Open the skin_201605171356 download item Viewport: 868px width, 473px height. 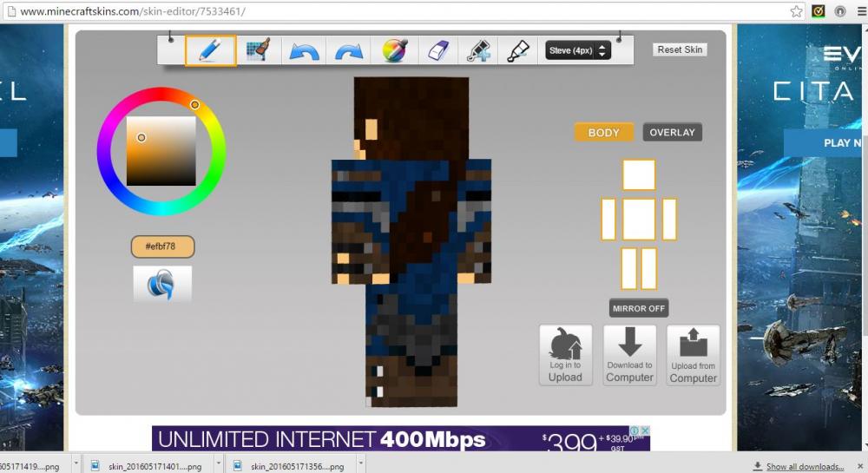click(x=291, y=466)
